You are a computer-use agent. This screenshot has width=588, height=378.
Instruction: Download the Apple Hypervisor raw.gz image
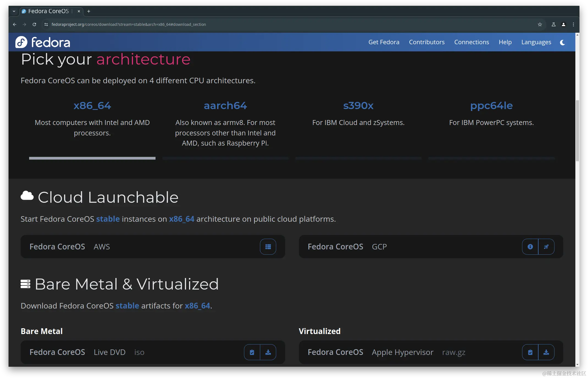coord(546,352)
